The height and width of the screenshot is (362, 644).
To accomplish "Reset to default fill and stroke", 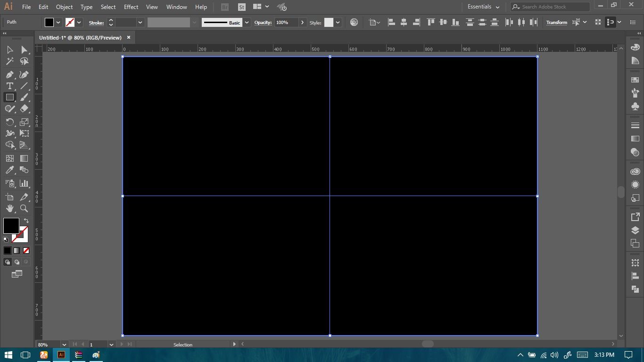I will [6, 239].
